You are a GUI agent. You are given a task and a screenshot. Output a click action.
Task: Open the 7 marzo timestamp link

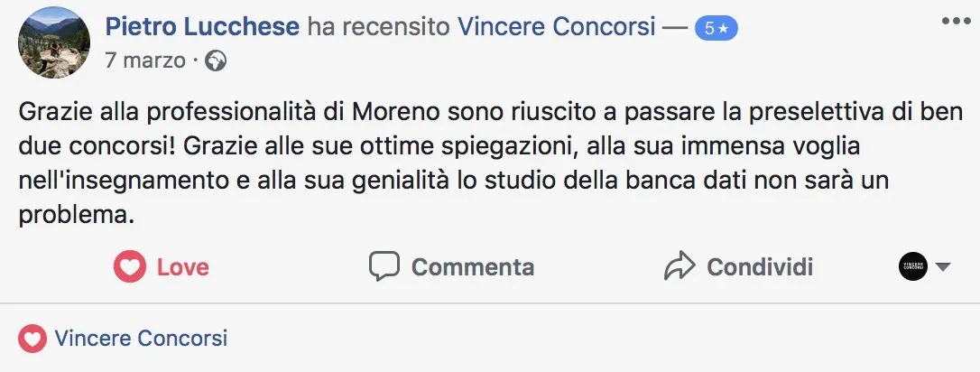(145, 61)
